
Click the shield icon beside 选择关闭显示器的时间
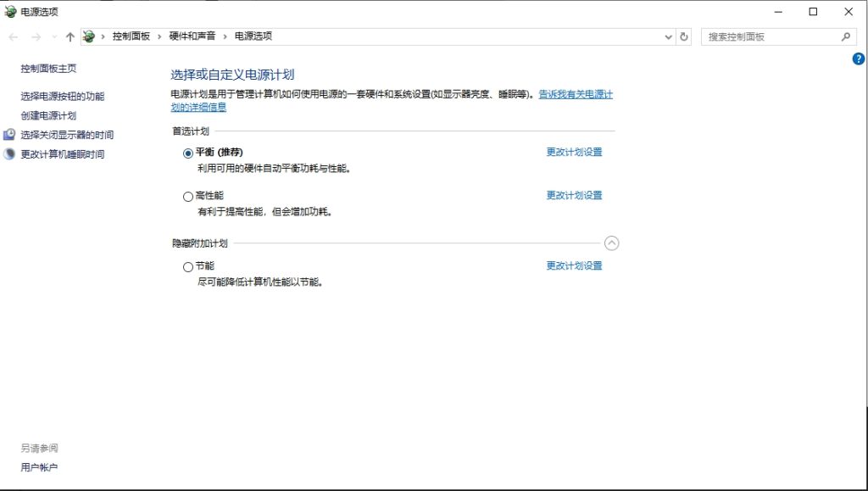click(x=9, y=135)
